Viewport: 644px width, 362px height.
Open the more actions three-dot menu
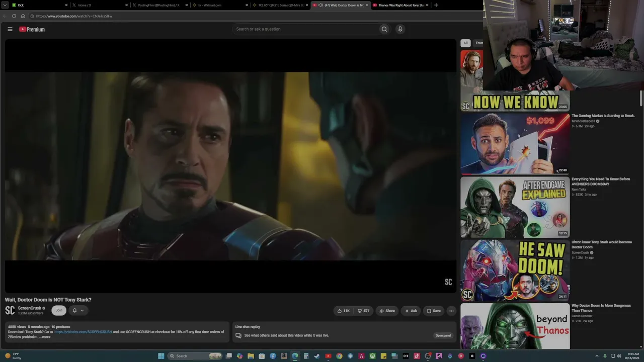pos(451,311)
